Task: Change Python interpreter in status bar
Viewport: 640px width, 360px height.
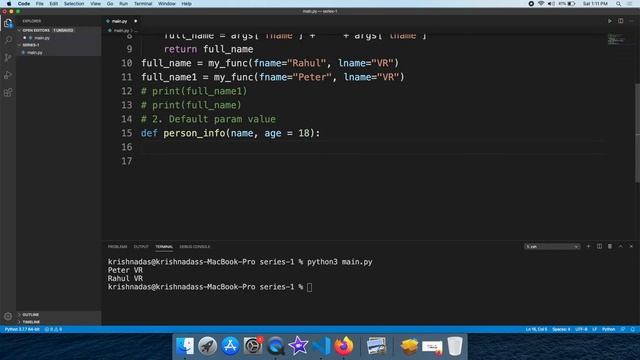Action: coord(22,329)
